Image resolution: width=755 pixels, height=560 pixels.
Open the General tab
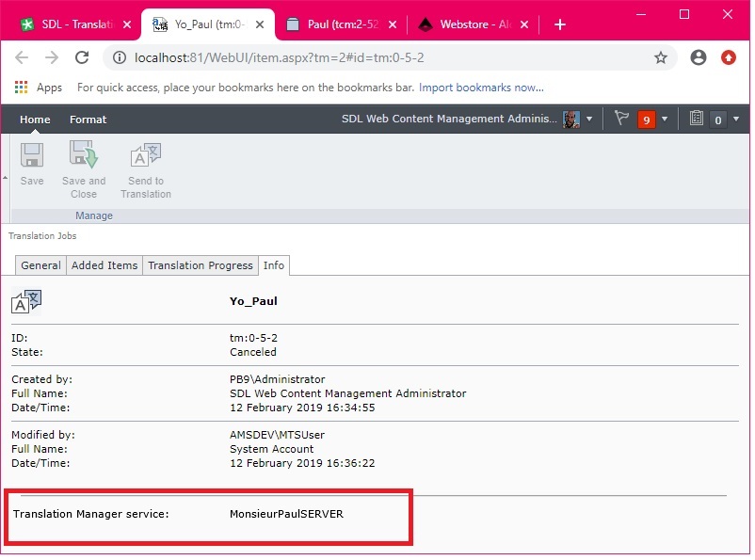40,265
